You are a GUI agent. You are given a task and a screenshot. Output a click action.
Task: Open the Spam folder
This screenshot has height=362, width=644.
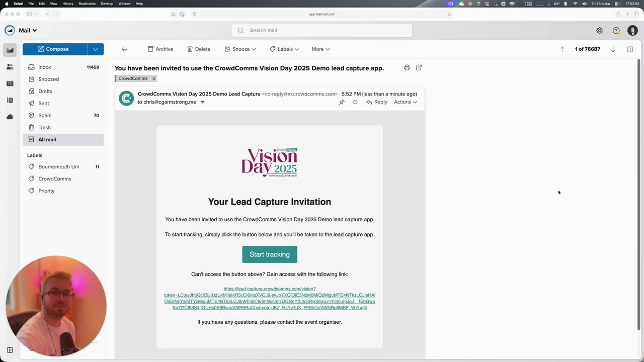(x=63, y=116)
